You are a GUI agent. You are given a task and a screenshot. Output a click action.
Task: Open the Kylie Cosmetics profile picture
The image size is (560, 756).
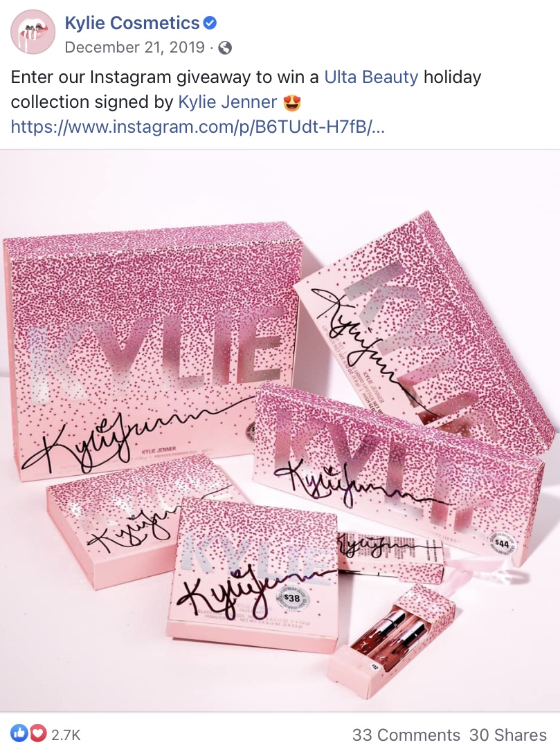pyautogui.click(x=33, y=33)
